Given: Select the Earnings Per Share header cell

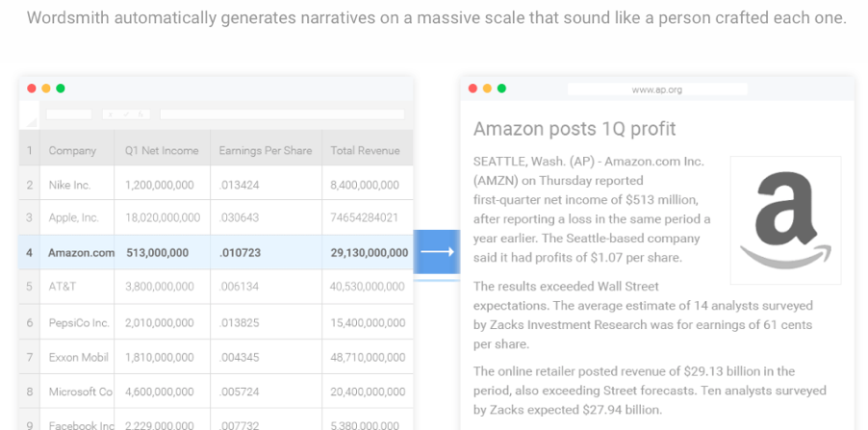Looking at the screenshot, I should pos(267,148).
